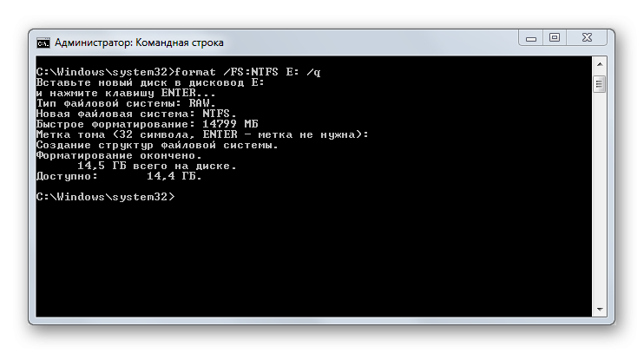Click the empty scrollbar track below thumb
Image resolution: width=644 pixels, height=353 pixels.
click(x=599, y=199)
